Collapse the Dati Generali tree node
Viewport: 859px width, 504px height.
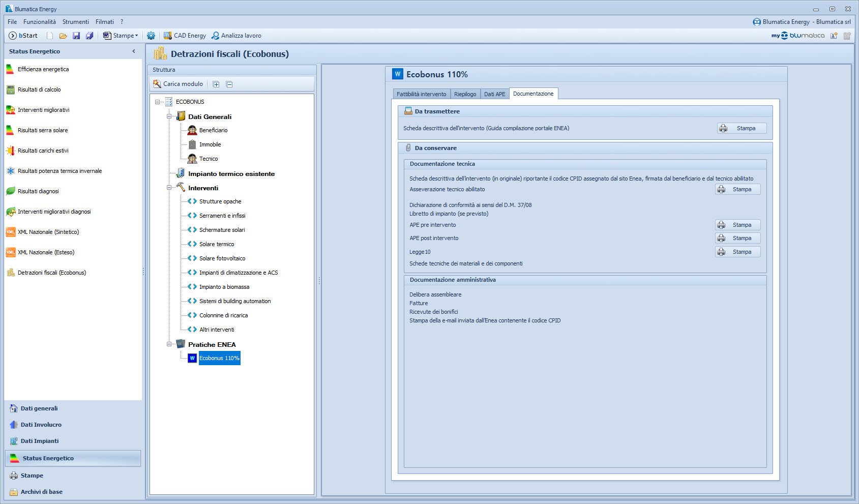[169, 116]
